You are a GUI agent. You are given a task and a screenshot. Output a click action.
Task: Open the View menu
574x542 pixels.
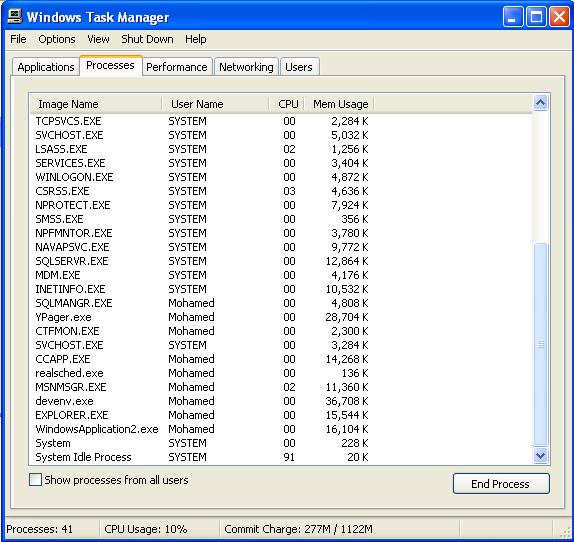[98, 39]
